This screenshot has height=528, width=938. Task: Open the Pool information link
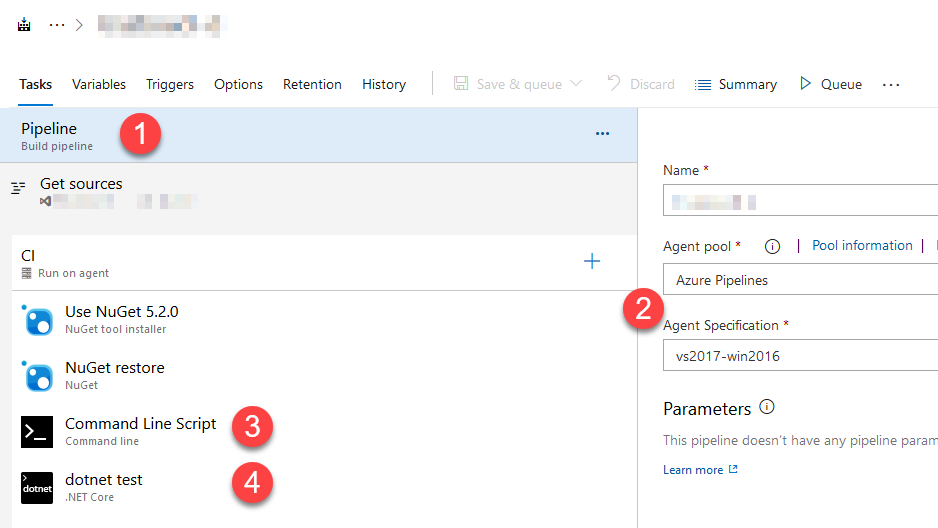(x=862, y=246)
